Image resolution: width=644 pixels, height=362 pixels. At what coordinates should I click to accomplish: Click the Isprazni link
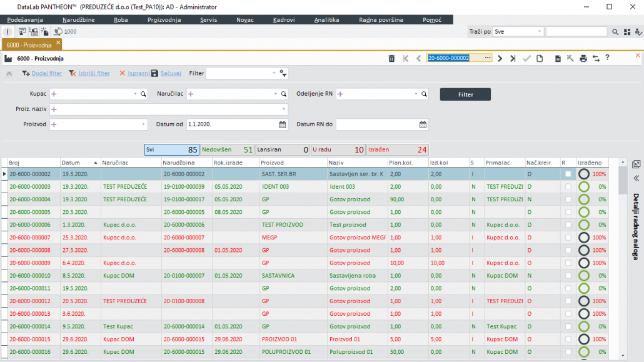pyautogui.click(x=138, y=73)
